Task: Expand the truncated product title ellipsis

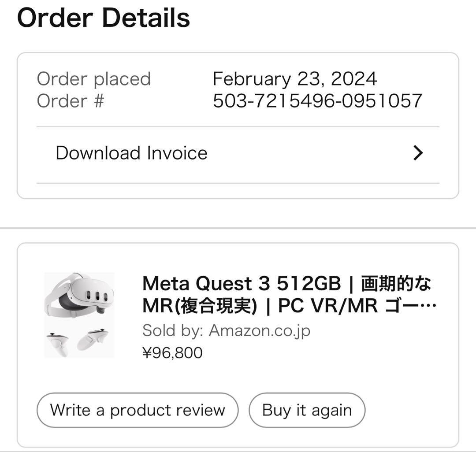Action: click(429, 306)
